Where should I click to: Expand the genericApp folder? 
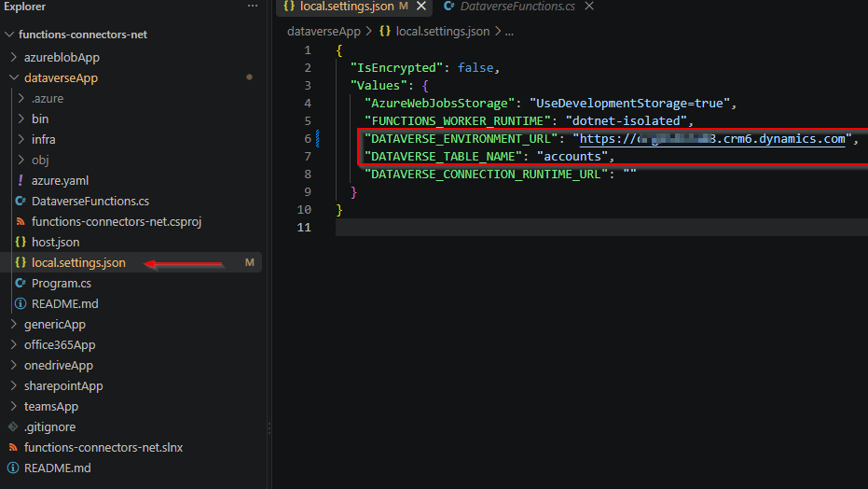14,324
